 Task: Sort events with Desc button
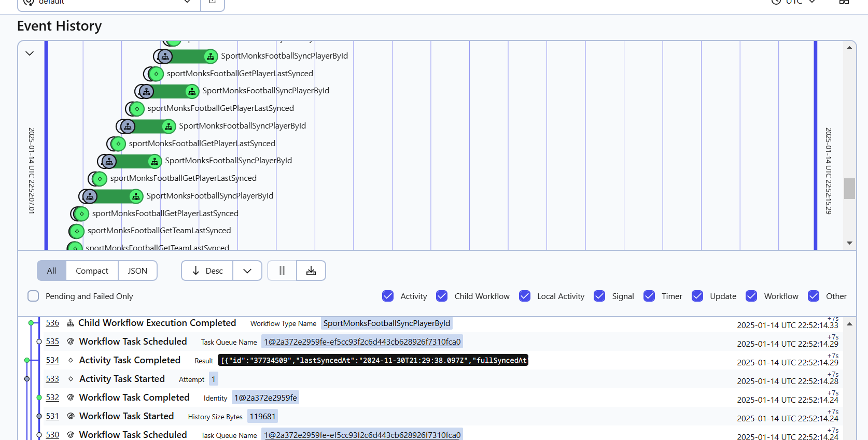tap(207, 271)
